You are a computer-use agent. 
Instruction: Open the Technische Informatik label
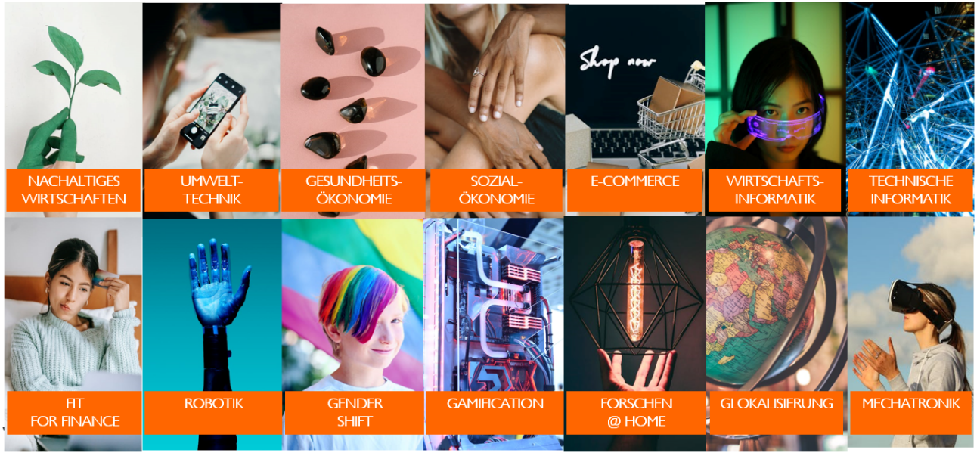coord(910,190)
